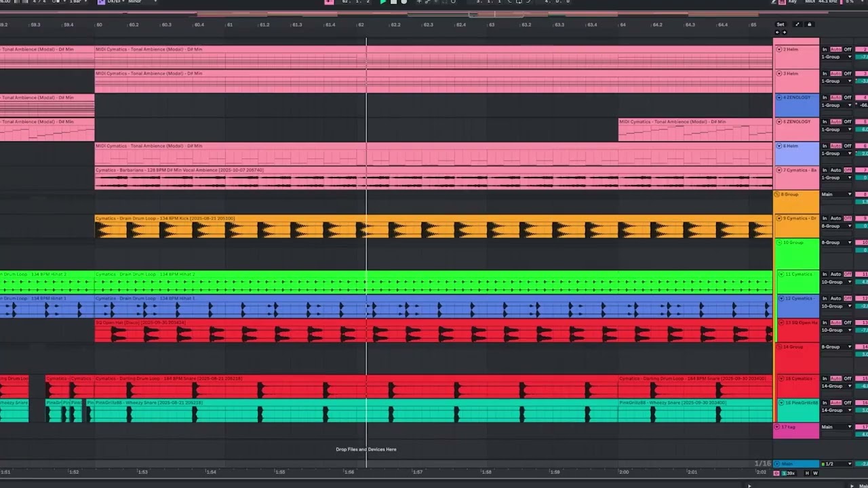
Task: Click track 2 activator number button
Action: pyautogui.click(x=861, y=49)
